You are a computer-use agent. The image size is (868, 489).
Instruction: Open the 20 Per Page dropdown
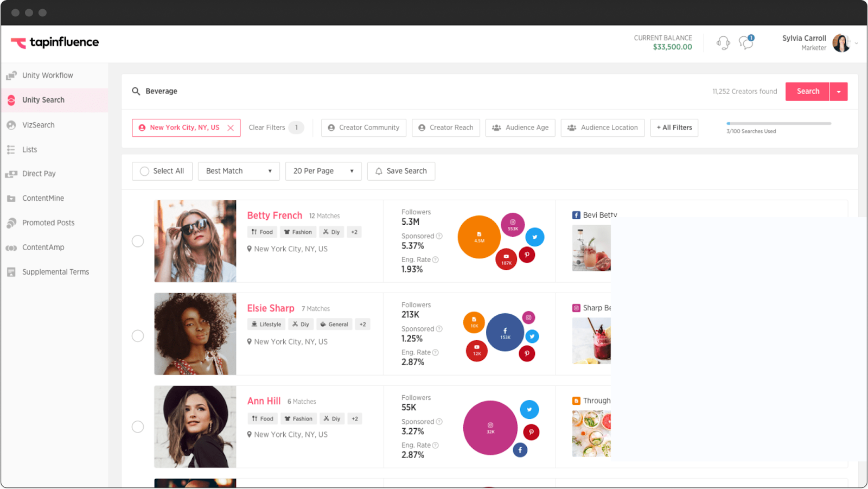(x=323, y=171)
